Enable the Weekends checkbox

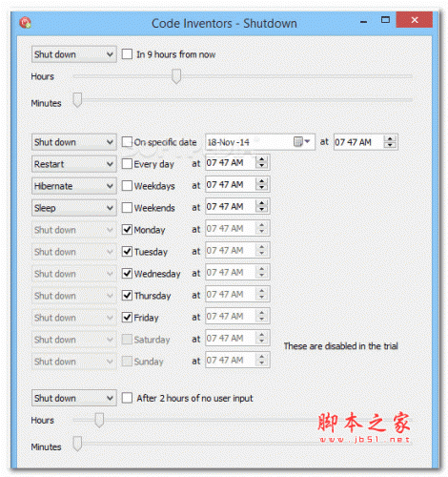[x=127, y=208]
